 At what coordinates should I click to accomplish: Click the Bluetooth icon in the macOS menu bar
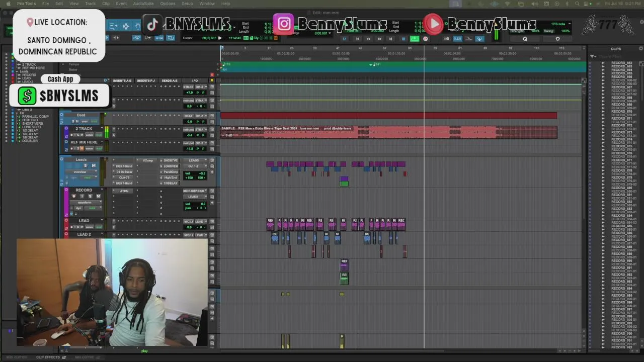pos(567,4)
